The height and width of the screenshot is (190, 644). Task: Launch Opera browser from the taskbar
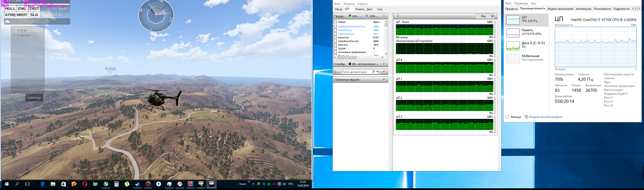click(85, 184)
